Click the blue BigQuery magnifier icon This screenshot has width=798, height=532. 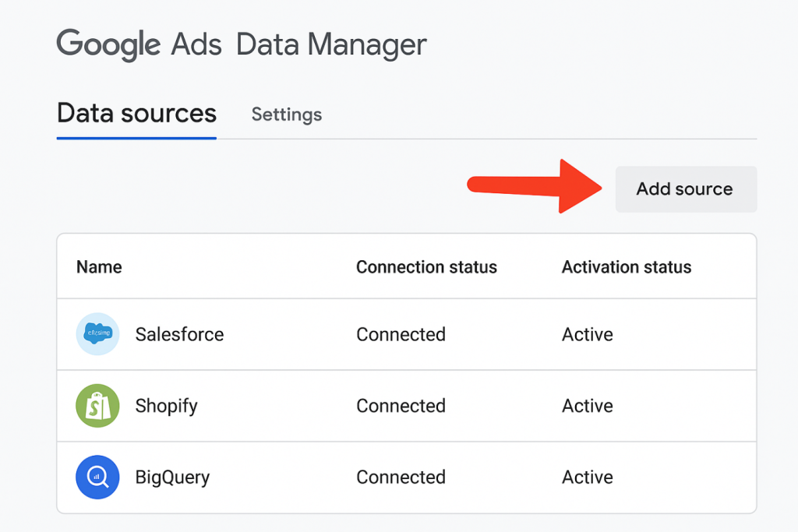[x=97, y=477]
